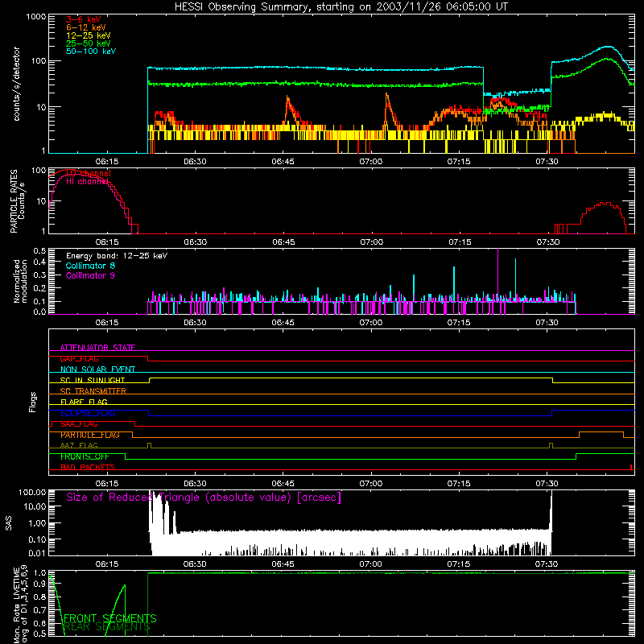Click 06:45 label under the Flags panel
The height and width of the screenshot is (644, 644).
point(283,484)
